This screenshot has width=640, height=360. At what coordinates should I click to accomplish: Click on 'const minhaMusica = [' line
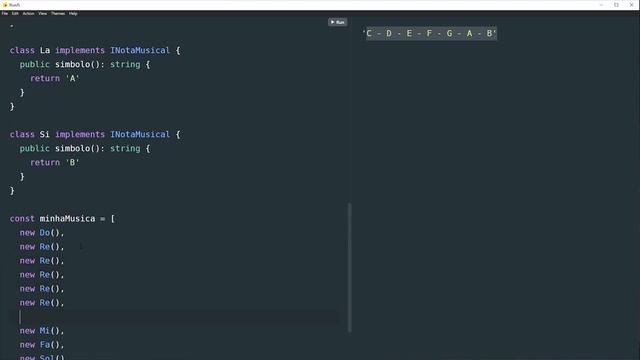point(62,219)
